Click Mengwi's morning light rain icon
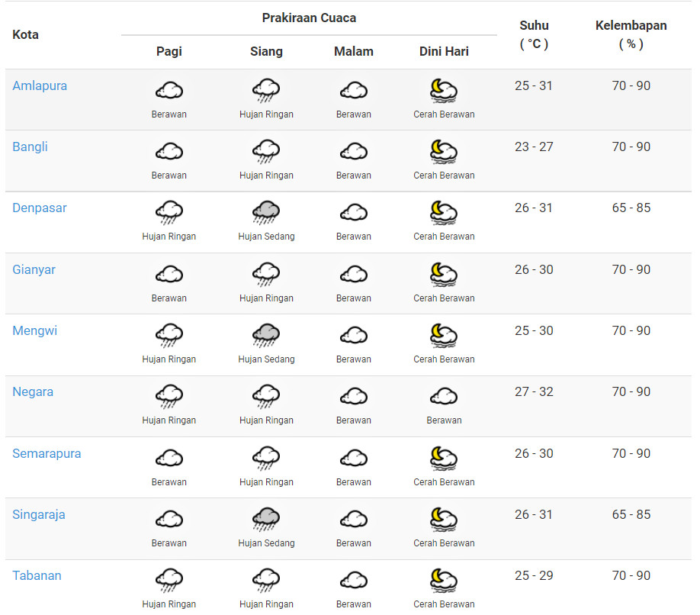Image resolution: width=700 pixels, height=615 pixels. [x=169, y=336]
